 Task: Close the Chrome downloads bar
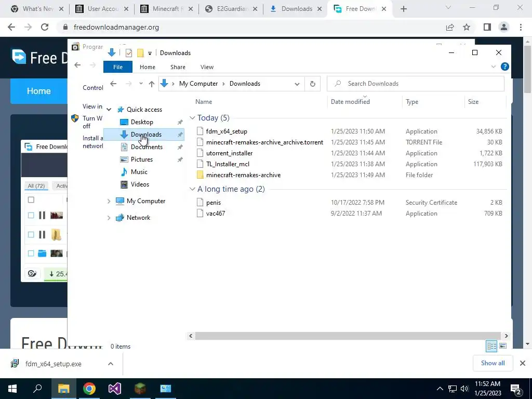(x=523, y=363)
